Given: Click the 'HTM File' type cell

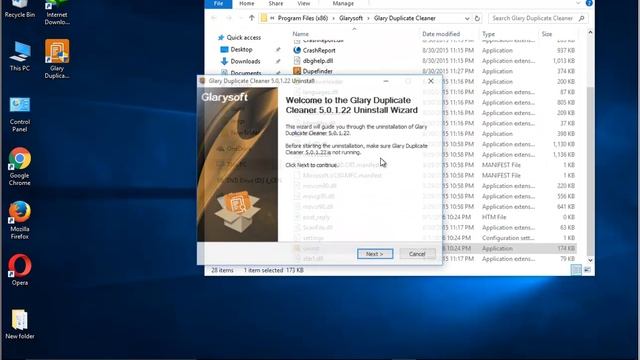Looking at the screenshot, I should (x=494, y=217).
